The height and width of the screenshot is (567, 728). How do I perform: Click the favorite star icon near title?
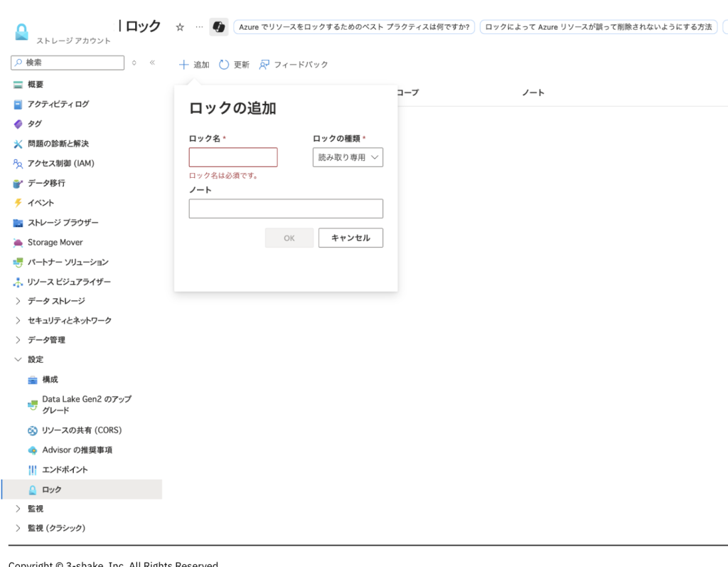tap(180, 27)
